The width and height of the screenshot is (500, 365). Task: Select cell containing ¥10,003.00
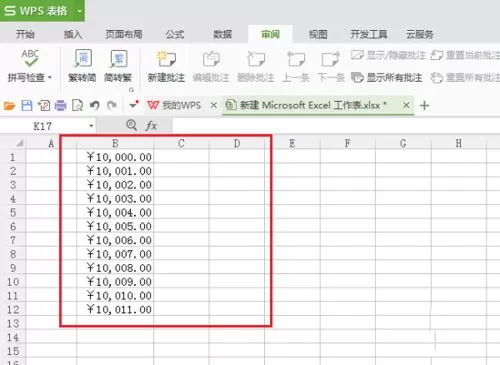tap(115, 198)
